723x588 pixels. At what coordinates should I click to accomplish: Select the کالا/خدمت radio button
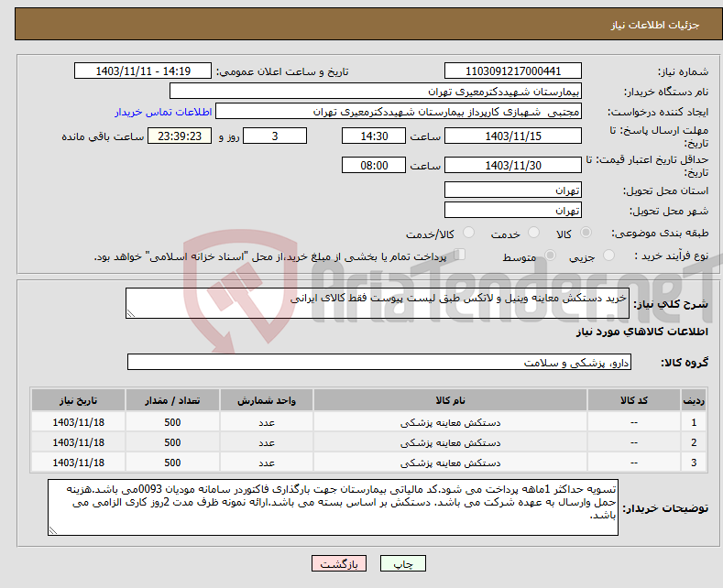[468, 233]
